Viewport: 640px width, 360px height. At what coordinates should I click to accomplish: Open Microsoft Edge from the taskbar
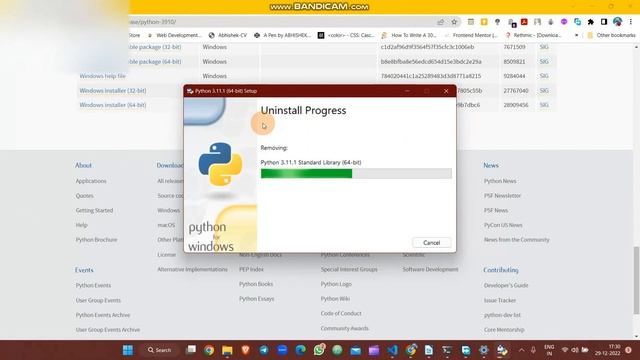click(300, 350)
